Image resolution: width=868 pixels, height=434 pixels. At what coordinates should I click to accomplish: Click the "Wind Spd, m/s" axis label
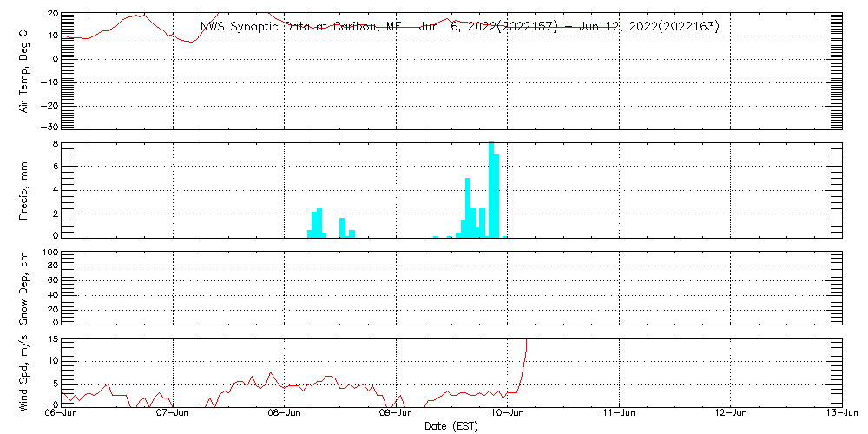point(23,372)
